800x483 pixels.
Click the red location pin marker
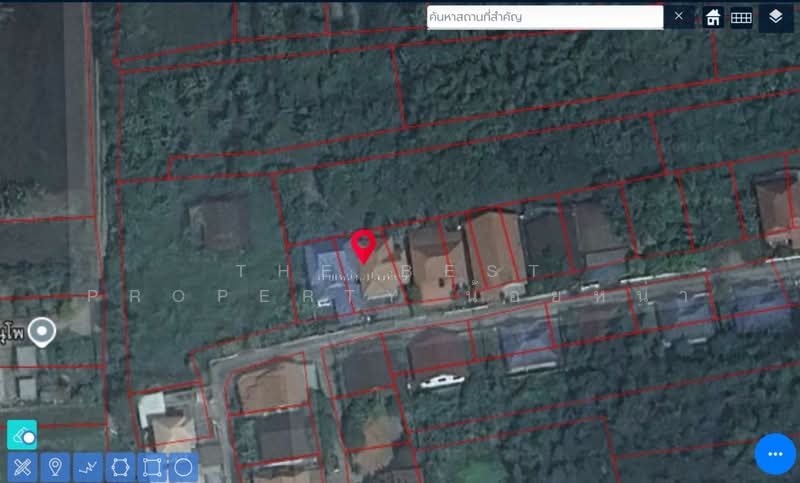[364, 245]
